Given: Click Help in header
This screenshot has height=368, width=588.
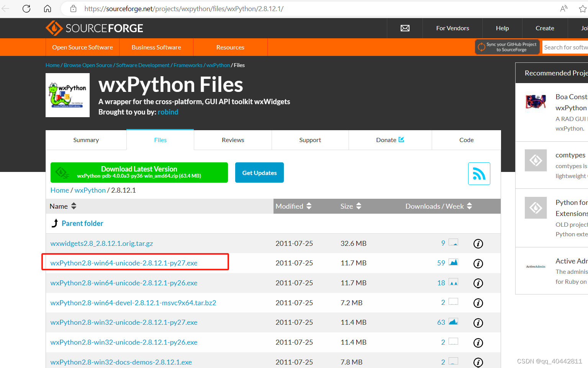Looking at the screenshot, I should point(502,28).
